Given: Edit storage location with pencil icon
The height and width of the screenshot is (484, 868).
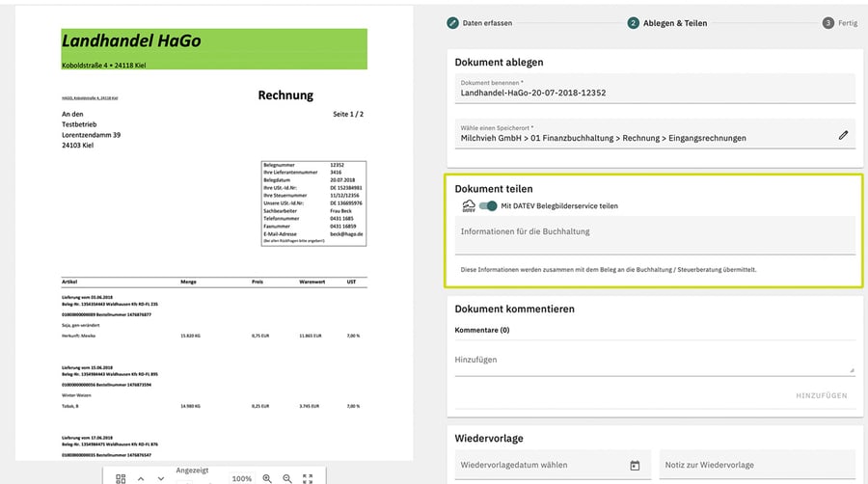Looking at the screenshot, I should click(x=843, y=135).
